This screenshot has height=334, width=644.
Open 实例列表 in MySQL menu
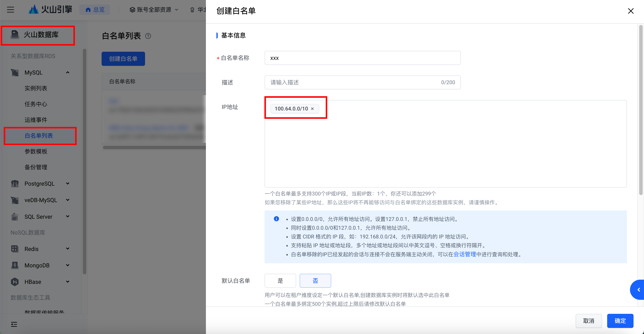[36, 88]
